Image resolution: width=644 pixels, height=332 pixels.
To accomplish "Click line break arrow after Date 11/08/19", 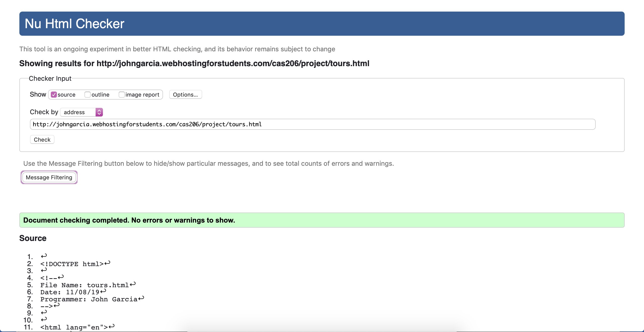I will pos(103,291).
